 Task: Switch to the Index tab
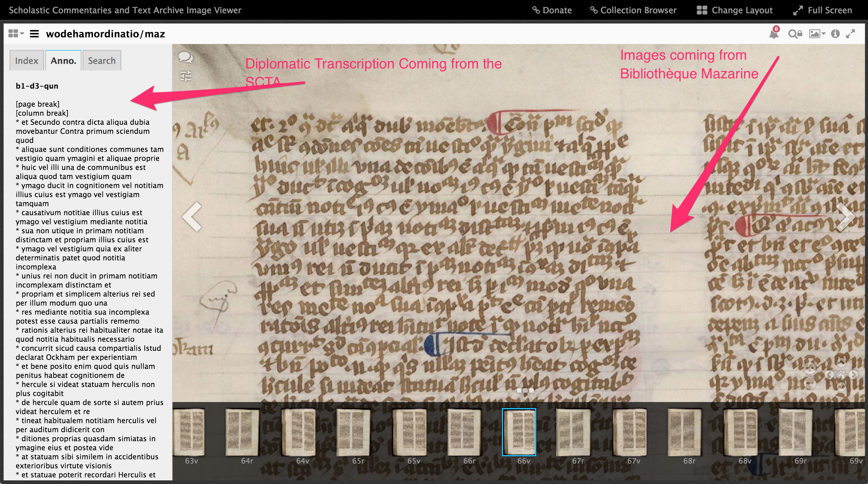tap(27, 61)
